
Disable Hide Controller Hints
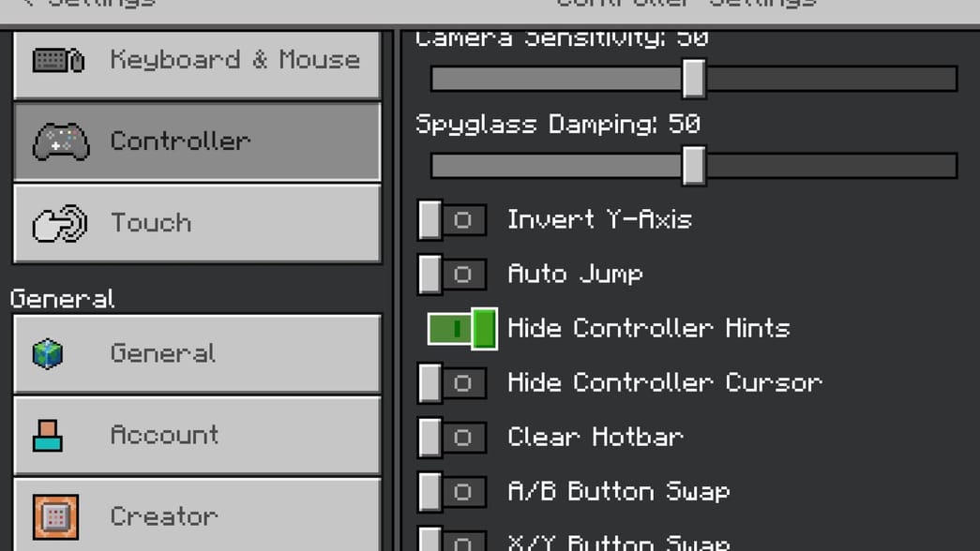(x=461, y=328)
